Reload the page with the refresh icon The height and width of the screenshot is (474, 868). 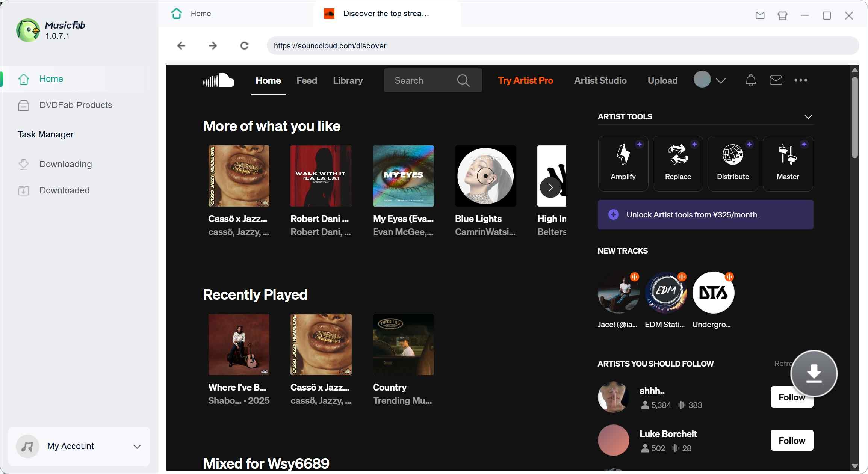[x=244, y=46]
